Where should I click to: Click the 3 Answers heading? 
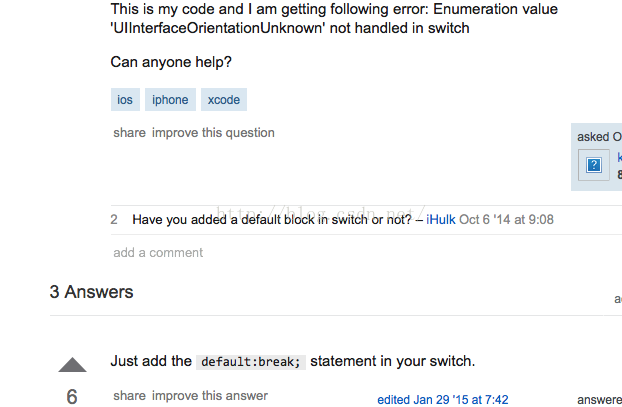coord(91,292)
